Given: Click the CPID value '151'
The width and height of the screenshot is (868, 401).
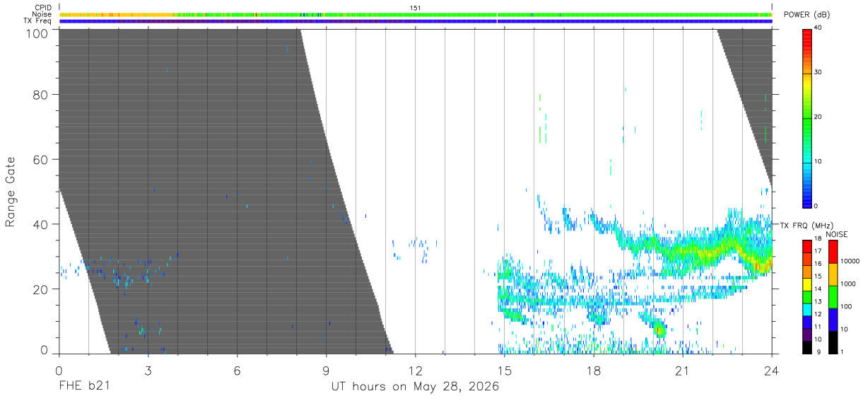Looking at the screenshot, I should click(x=416, y=8).
